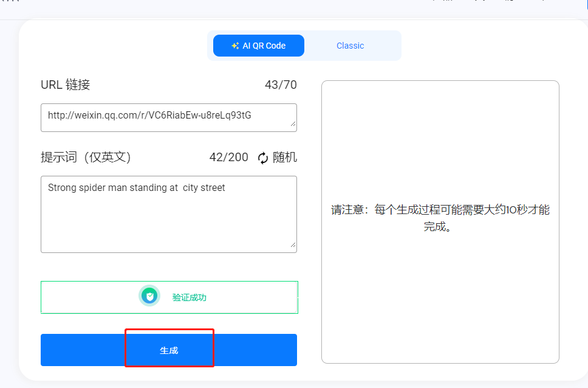Click the 验证成功 verification text
This screenshot has width=588, height=388.
(190, 297)
